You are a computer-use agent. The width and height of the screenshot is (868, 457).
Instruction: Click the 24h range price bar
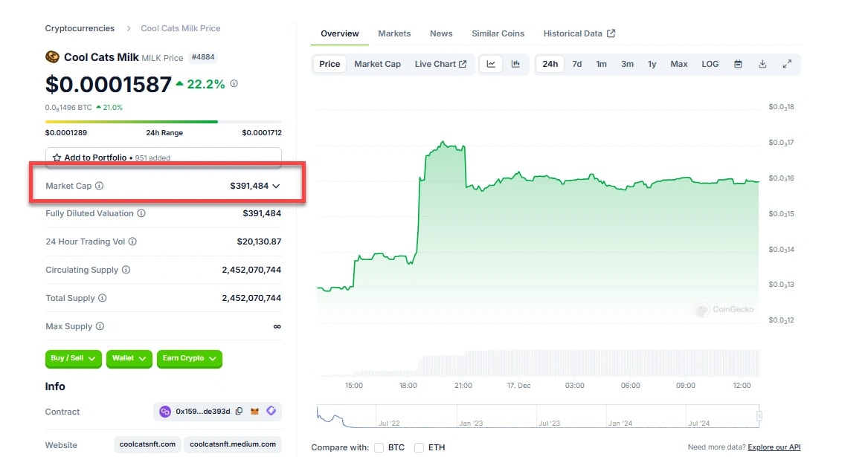coord(164,122)
